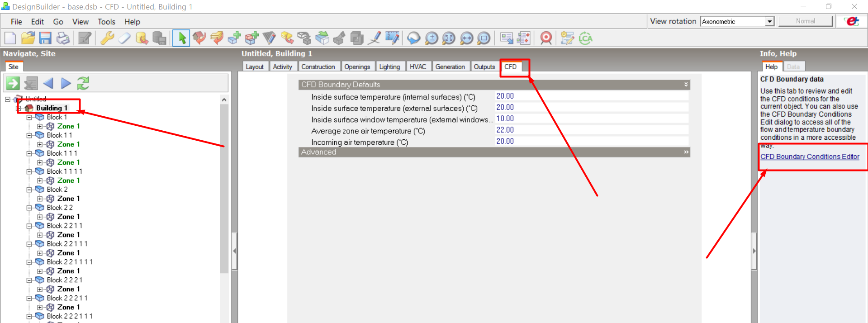Click the New file icon

pos(10,38)
